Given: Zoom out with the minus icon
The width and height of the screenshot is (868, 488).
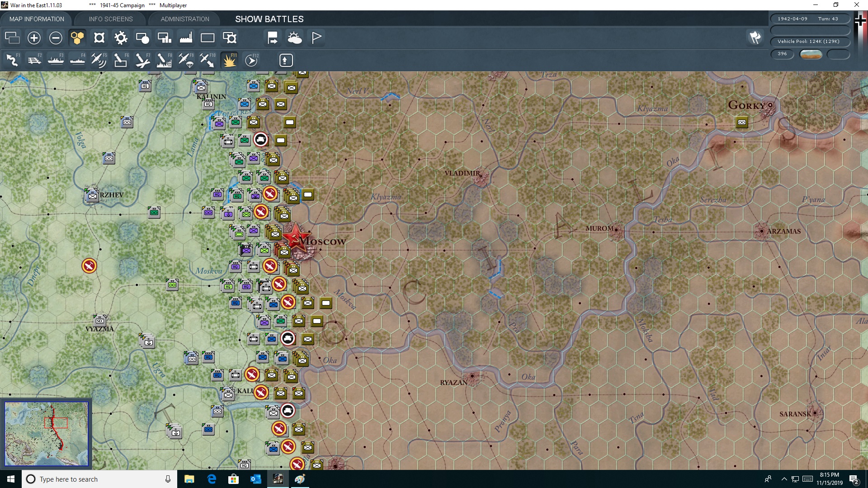Looking at the screenshot, I should pos(56,38).
